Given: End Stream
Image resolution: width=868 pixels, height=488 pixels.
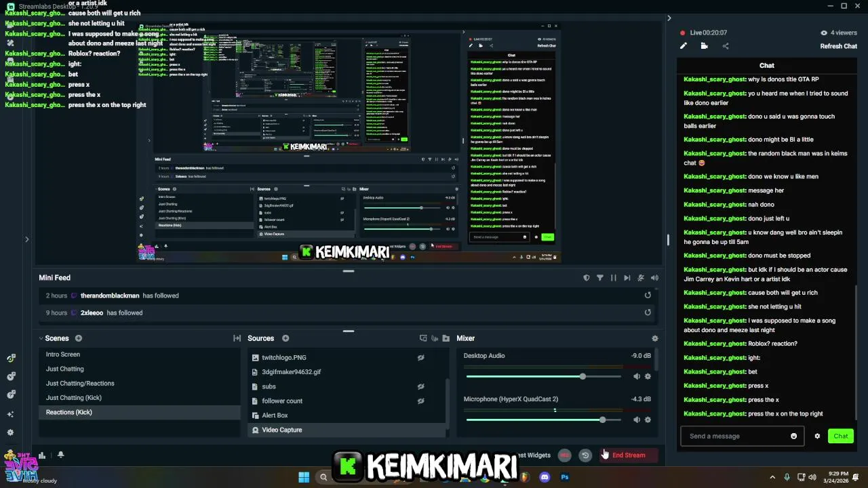Looking at the screenshot, I should tap(629, 455).
